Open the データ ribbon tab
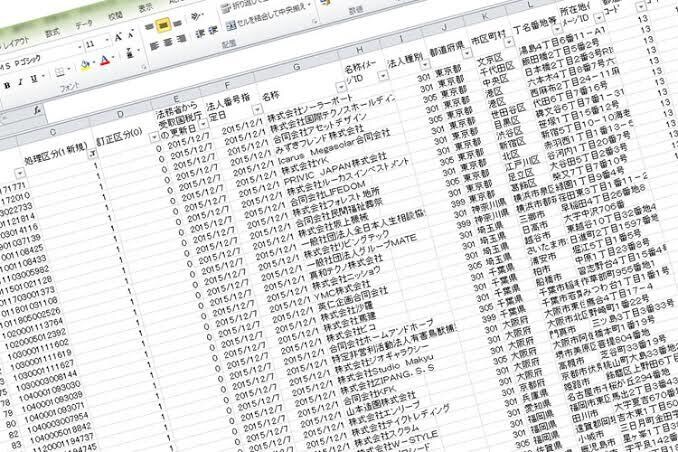 [84, 25]
